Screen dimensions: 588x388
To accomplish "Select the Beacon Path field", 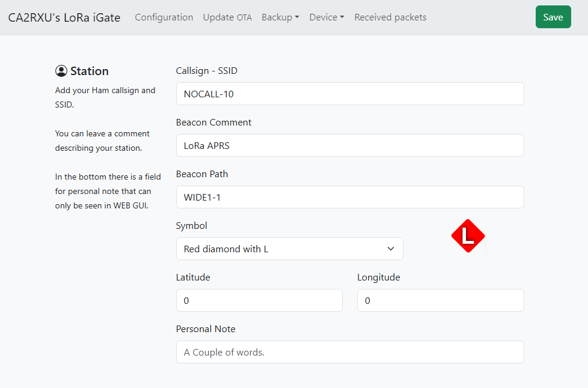I will pyautogui.click(x=350, y=197).
